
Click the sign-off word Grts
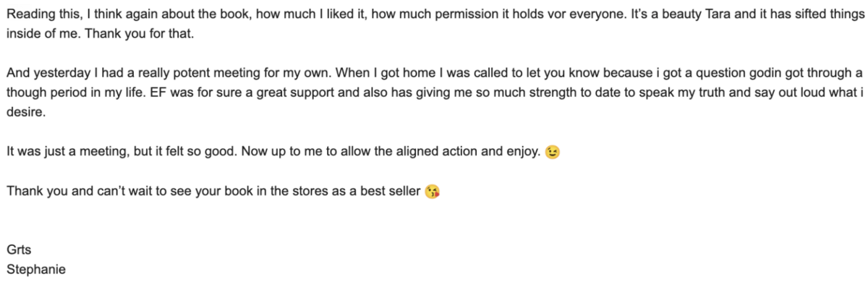(x=17, y=251)
